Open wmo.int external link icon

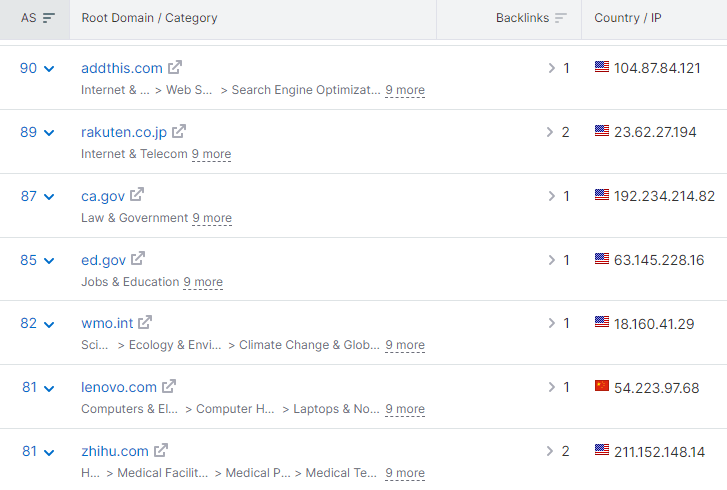(145, 322)
